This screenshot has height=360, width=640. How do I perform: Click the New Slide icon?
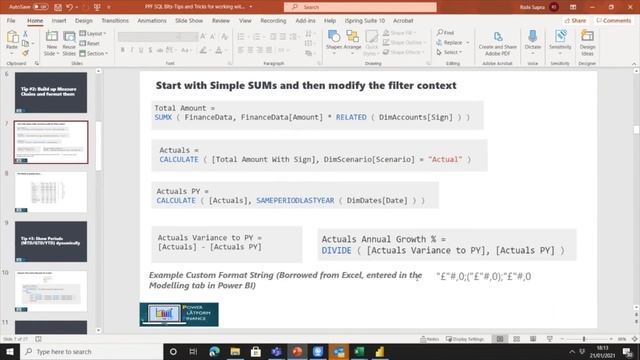click(51, 37)
